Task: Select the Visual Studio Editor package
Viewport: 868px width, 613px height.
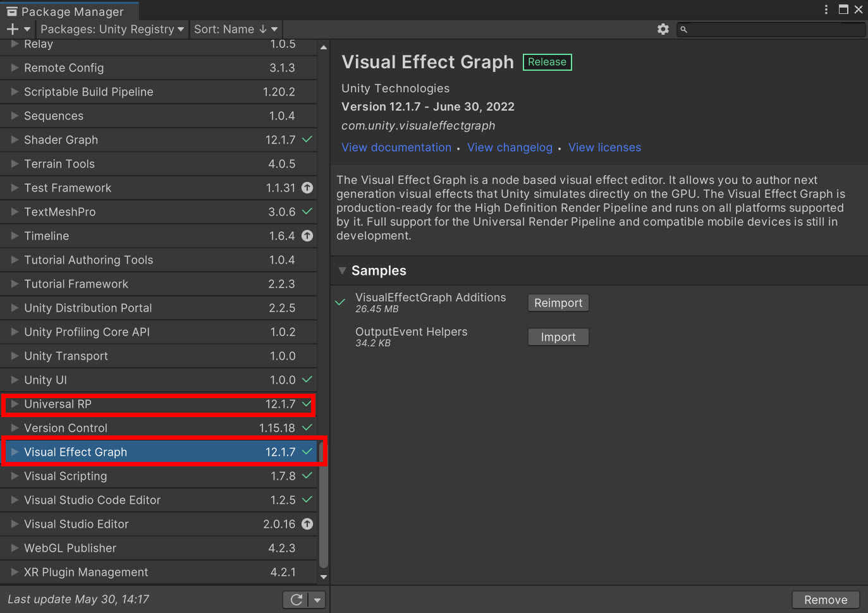Action: pyautogui.click(x=158, y=524)
